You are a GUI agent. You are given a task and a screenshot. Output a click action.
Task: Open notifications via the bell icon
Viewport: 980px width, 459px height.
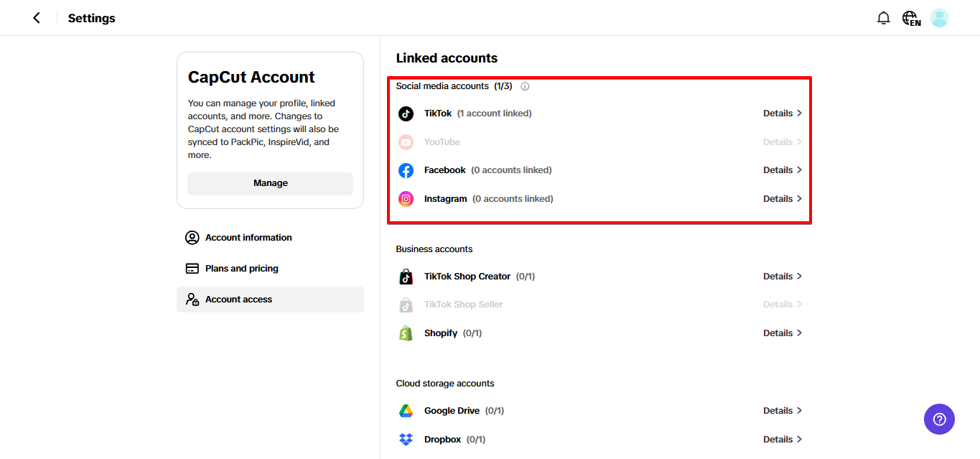884,17
